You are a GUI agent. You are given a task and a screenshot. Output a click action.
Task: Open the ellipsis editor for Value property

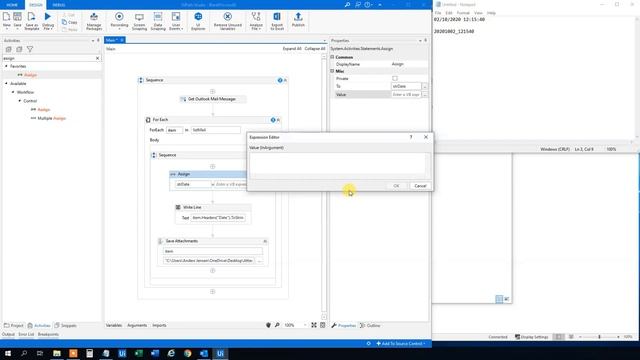[425, 95]
